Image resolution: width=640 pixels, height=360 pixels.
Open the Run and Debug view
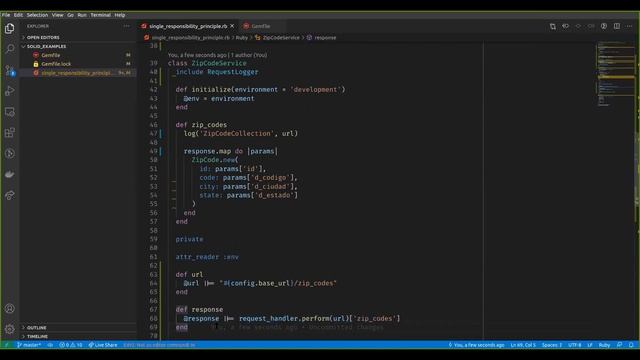coord(9,91)
